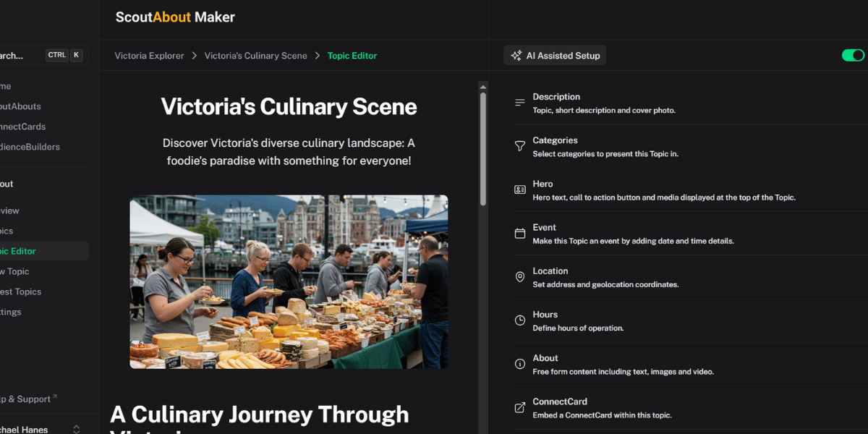Viewport: 868px width, 434px height.
Task: Open the Description section icon
Action: click(519, 102)
